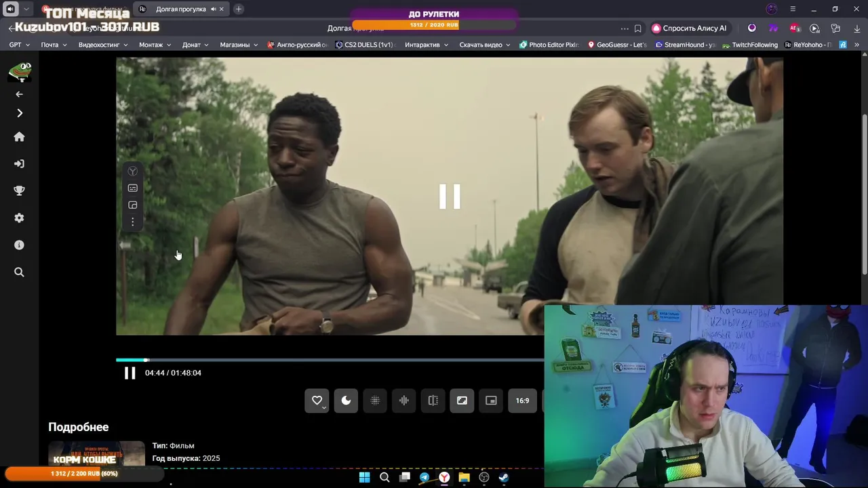
Task: Toggle the expand player size button
Action: [462, 401]
